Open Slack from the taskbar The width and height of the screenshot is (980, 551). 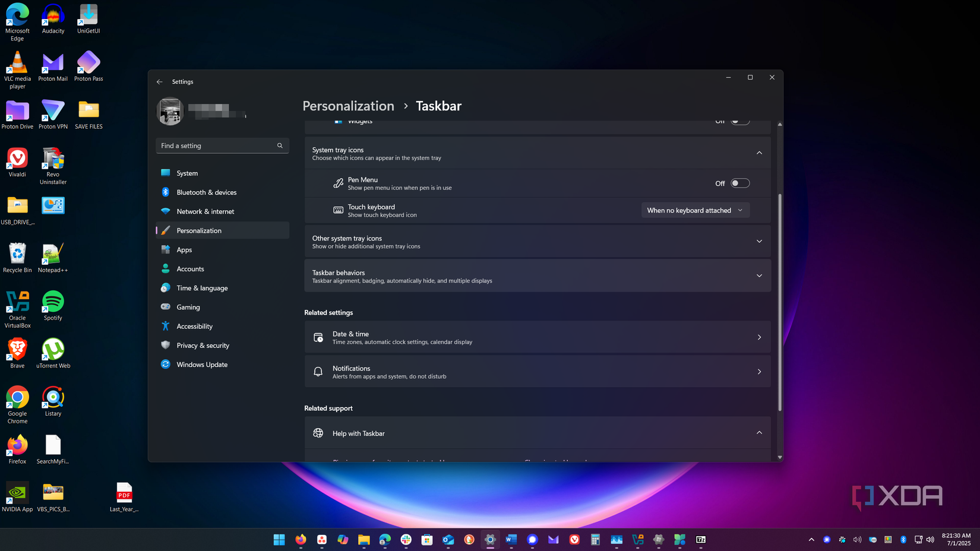(406, 539)
